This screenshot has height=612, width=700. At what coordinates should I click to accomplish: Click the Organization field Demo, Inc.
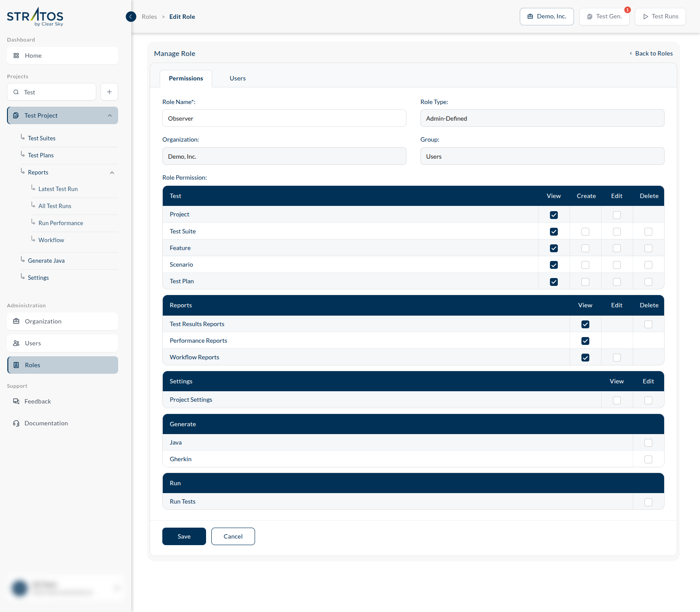[x=284, y=156]
